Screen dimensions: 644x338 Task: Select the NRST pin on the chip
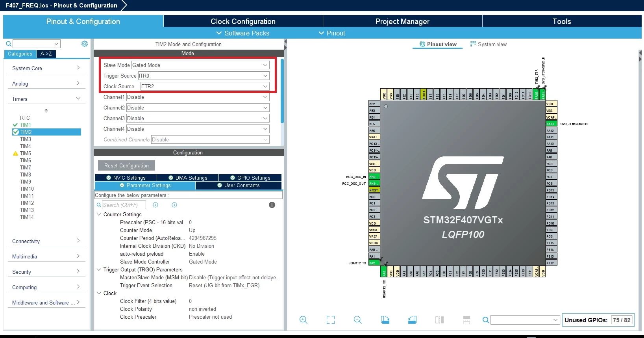(374, 190)
